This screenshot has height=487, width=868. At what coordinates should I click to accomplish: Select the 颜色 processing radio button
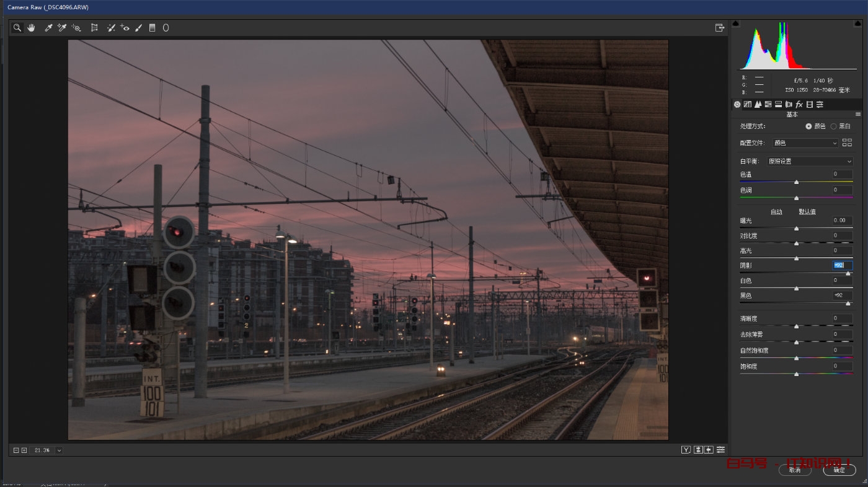[808, 126]
